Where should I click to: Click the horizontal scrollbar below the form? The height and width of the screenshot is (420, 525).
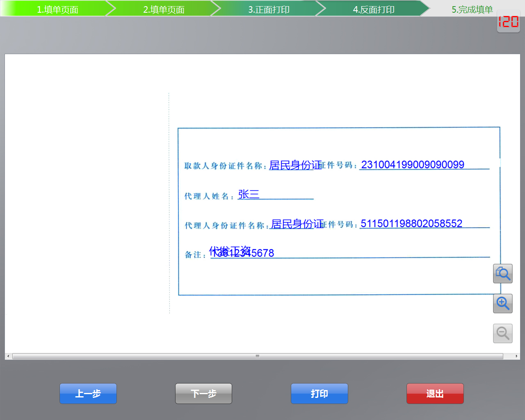point(258,356)
